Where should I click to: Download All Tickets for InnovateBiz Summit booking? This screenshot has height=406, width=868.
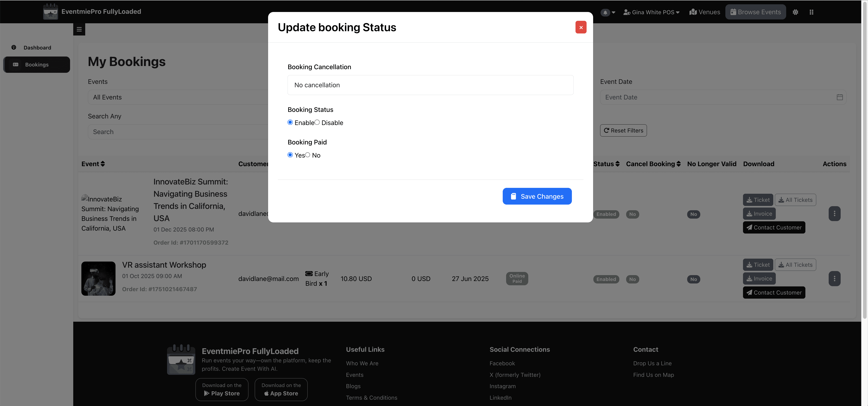795,200
